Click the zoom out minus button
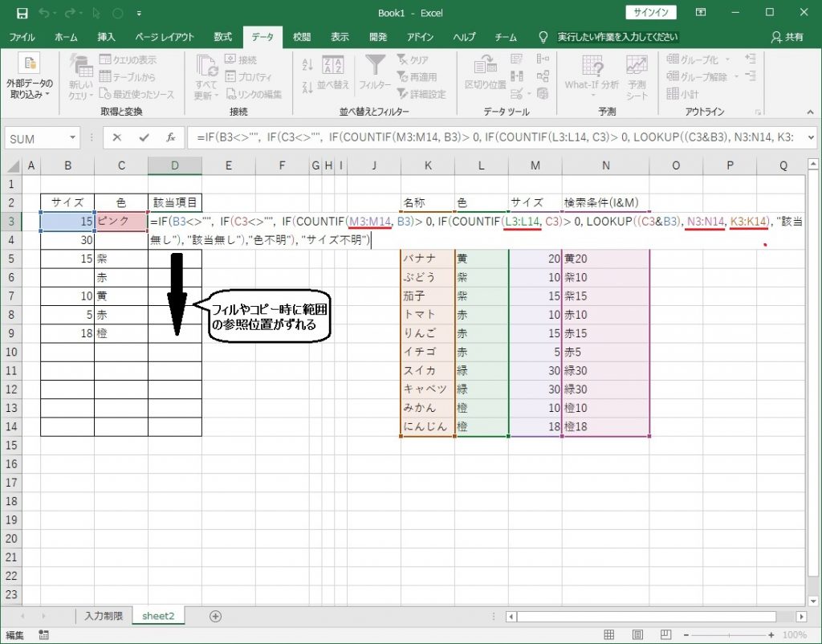The image size is (822, 644). (x=686, y=635)
